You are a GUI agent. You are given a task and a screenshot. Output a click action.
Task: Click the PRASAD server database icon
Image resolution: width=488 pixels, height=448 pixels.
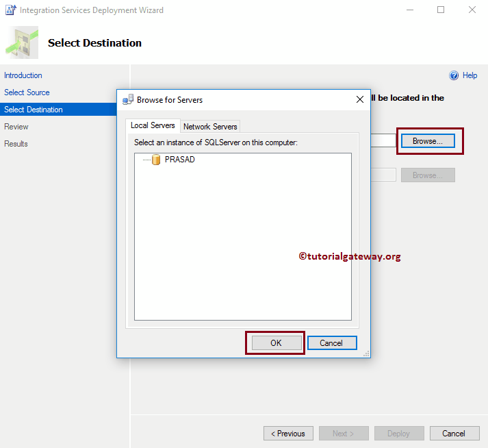[x=156, y=160]
